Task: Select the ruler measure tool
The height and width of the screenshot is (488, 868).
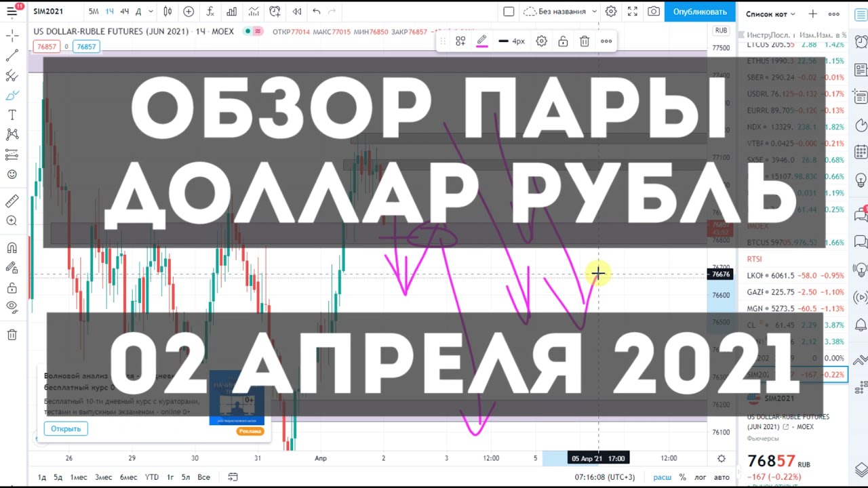Action: tap(12, 201)
